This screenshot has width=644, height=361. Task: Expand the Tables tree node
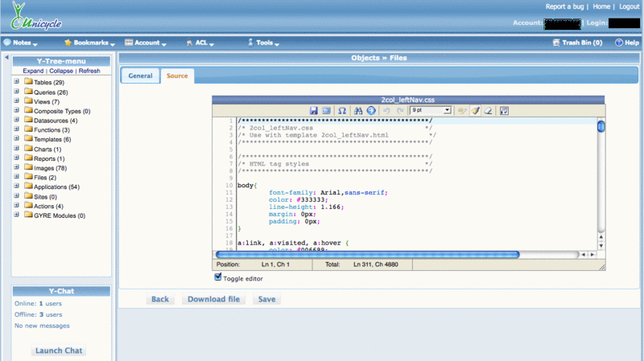17,82
